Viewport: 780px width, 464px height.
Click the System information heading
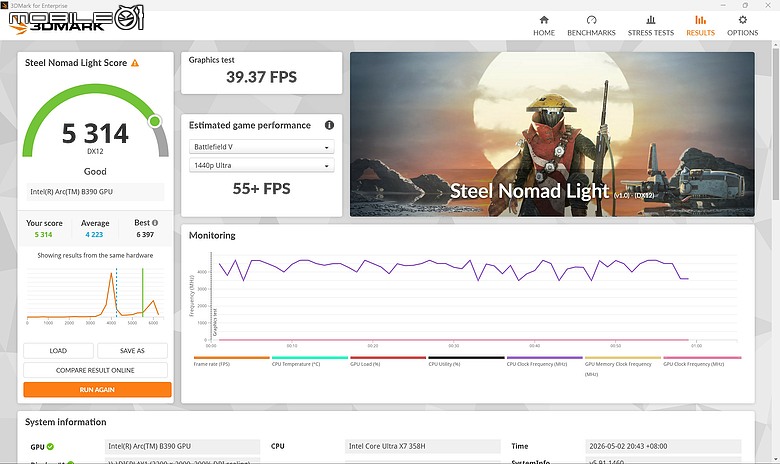(x=66, y=422)
